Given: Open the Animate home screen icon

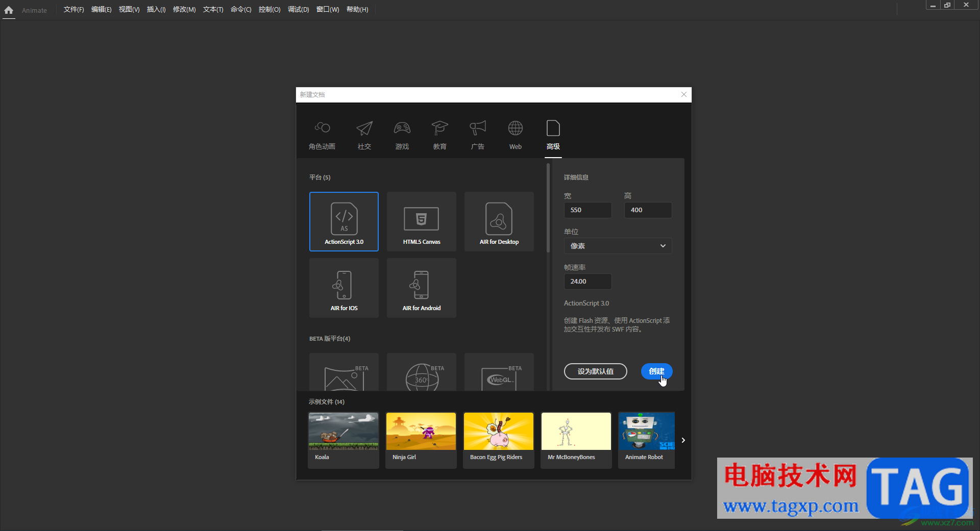Looking at the screenshot, I should tap(9, 10).
